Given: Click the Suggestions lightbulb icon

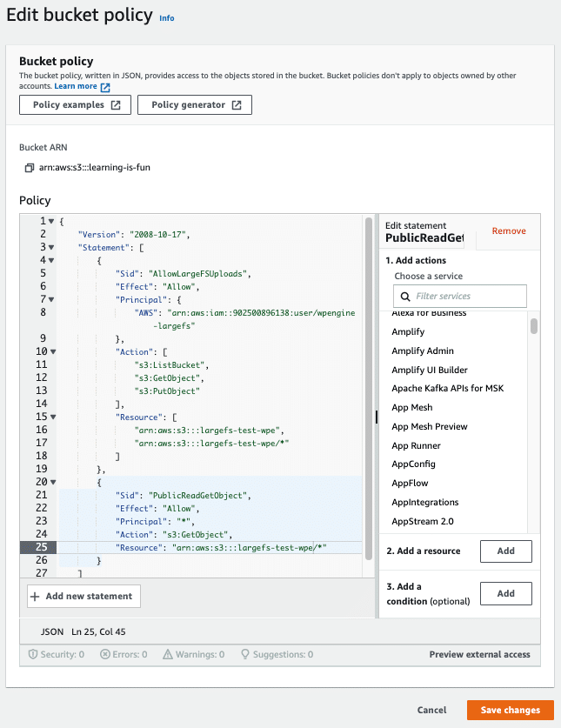Looking at the screenshot, I should click(245, 654).
